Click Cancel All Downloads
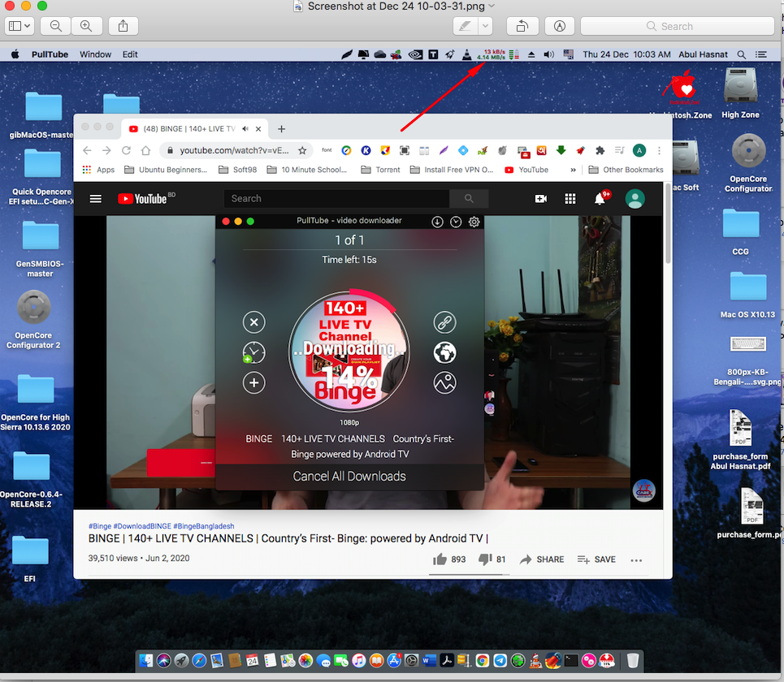 (349, 476)
